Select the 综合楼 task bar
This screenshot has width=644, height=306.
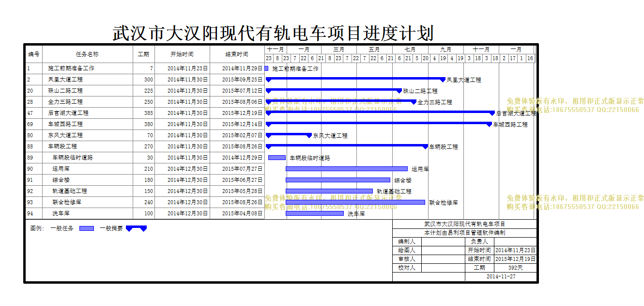coord(338,180)
